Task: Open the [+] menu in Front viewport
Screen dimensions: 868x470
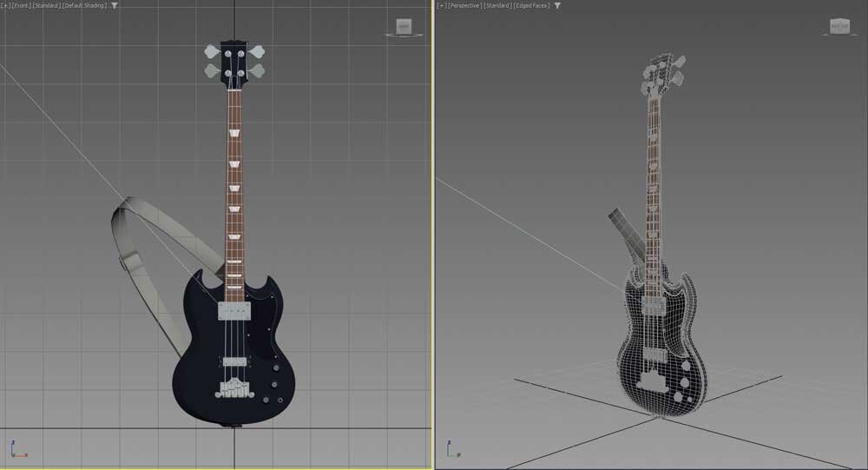Action: pos(6,5)
